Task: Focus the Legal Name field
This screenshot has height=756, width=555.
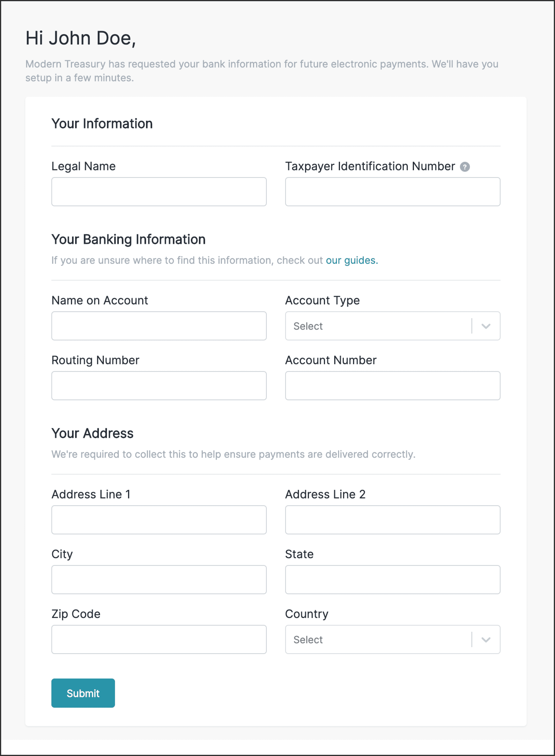Action: pyautogui.click(x=159, y=192)
